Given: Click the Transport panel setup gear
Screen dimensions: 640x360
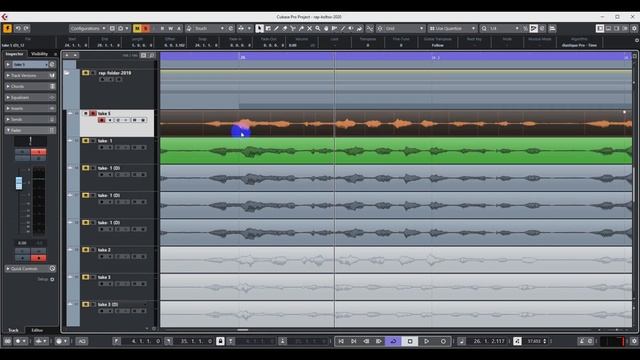Looking at the screenshot, I should (634, 341).
